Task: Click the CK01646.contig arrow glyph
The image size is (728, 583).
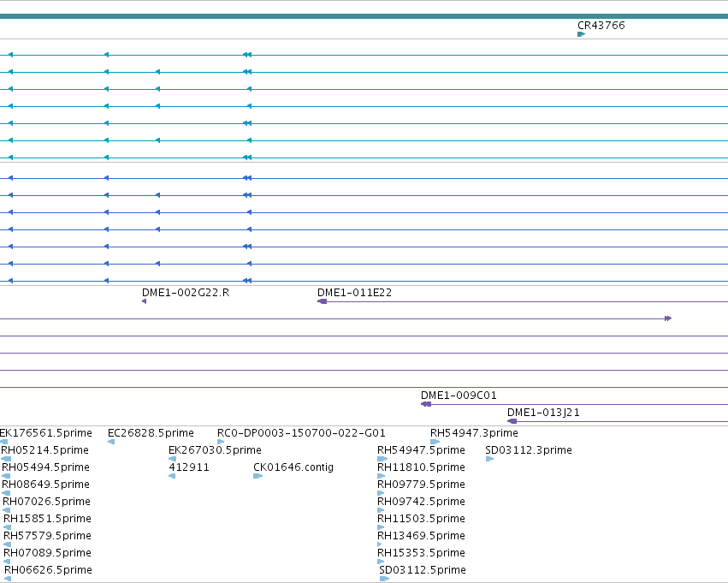Action: pos(258,476)
